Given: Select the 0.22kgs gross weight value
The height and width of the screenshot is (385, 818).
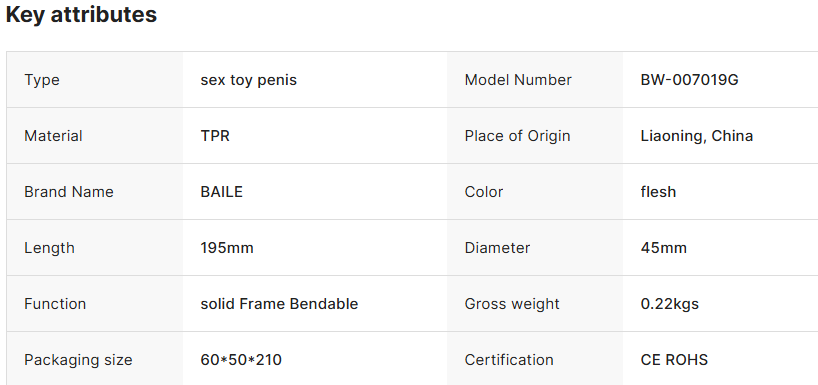Looking at the screenshot, I should pos(669,304).
